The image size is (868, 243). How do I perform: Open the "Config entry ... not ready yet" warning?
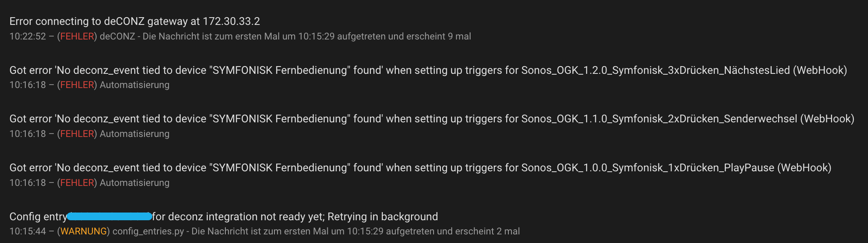(295, 217)
